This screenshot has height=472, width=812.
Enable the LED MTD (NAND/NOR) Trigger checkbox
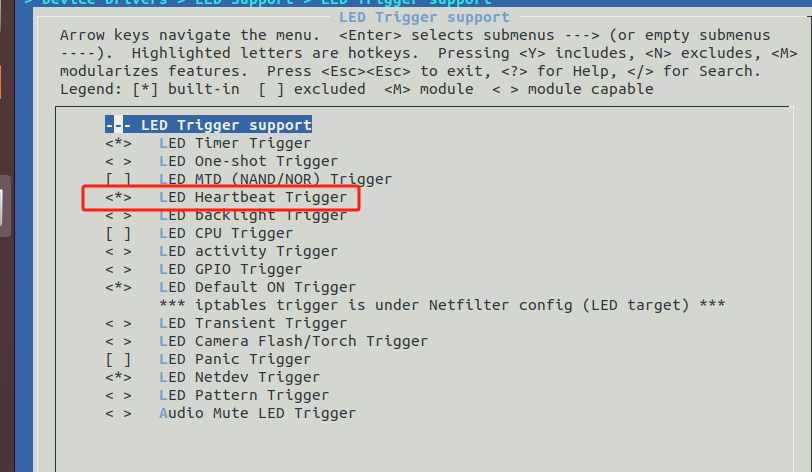tap(119, 179)
